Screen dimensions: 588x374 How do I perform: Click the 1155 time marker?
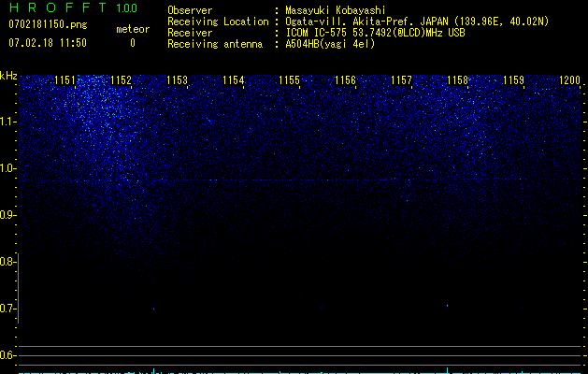click(289, 79)
